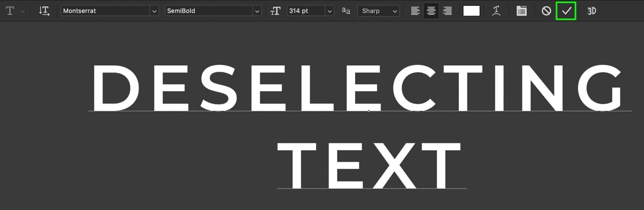
Task: Toggle the Character and Paragraph panels
Action: coord(522,11)
